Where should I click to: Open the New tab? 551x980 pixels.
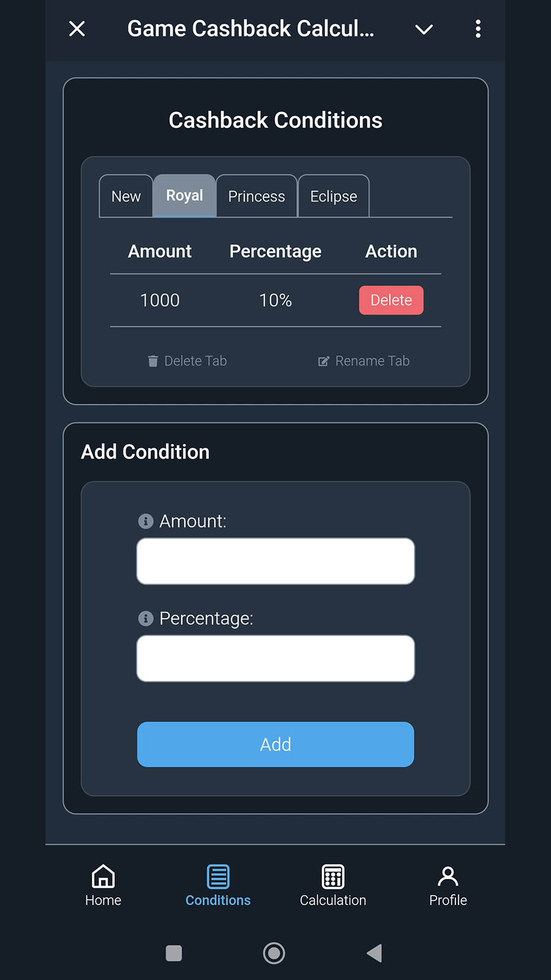click(x=126, y=197)
